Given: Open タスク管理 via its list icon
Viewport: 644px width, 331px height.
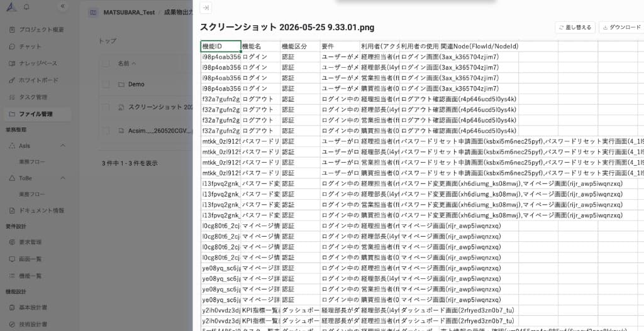Looking at the screenshot, I should click(x=12, y=97).
